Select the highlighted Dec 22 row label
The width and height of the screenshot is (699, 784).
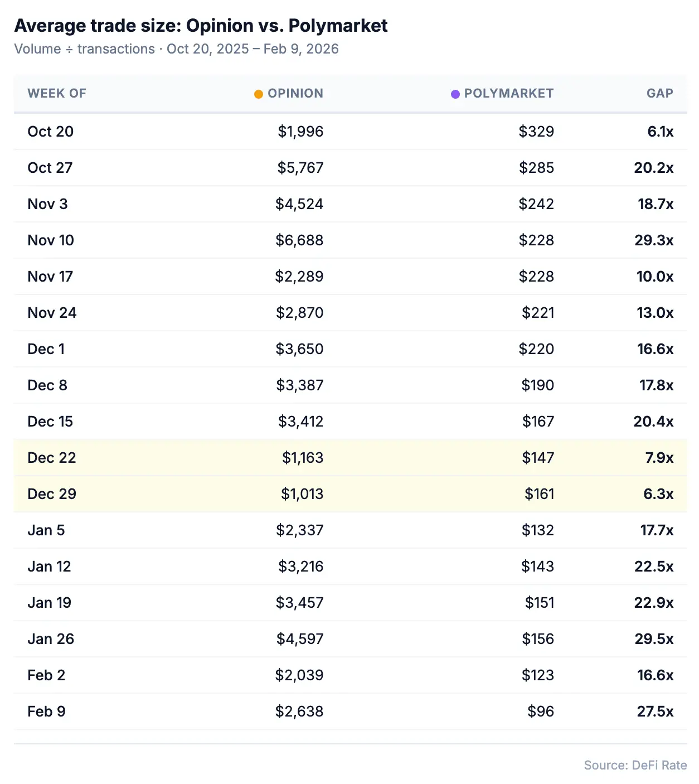pyautogui.click(x=52, y=458)
